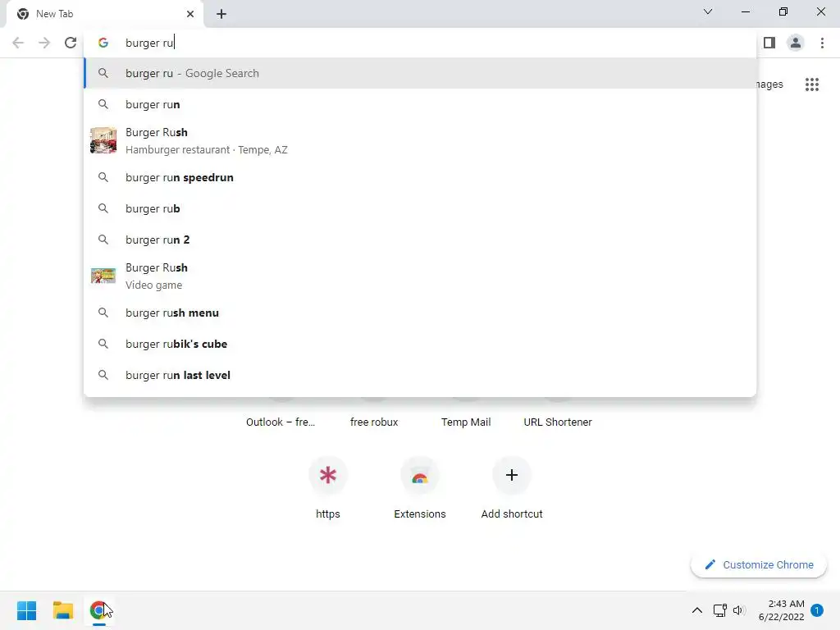This screenshot has height=630, width=840.
Task: Click the Burger Rush restaurant thumbnail
Action: click(x=103, y=140)
